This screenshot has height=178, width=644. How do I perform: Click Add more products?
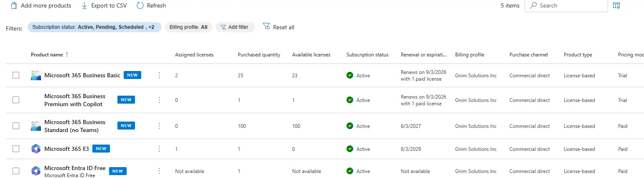pos(41,5)
